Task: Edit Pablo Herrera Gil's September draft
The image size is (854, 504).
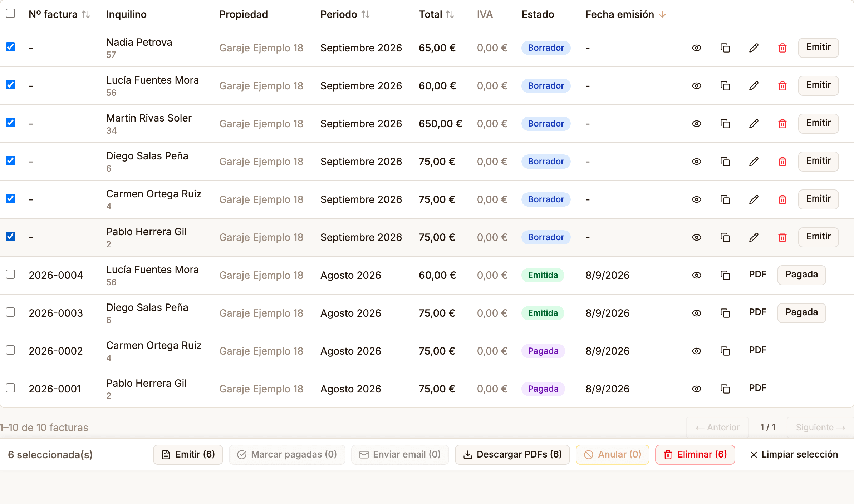Action: (x=754, y=237)
